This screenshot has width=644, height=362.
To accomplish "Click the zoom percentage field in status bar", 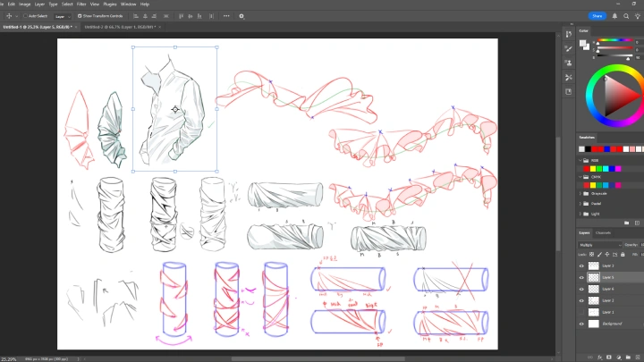I will tap(8, 359).
